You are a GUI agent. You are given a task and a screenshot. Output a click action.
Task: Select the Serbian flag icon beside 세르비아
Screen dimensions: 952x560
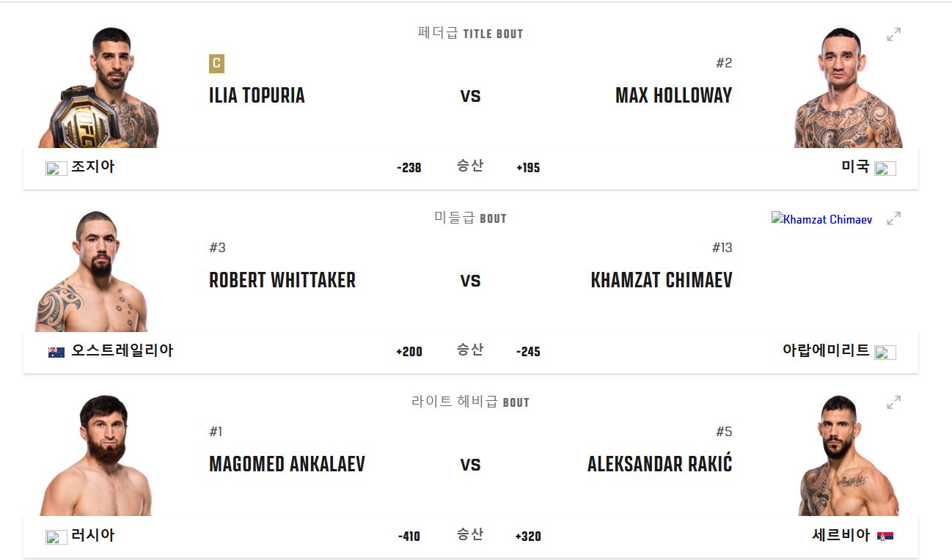(885, 536)
